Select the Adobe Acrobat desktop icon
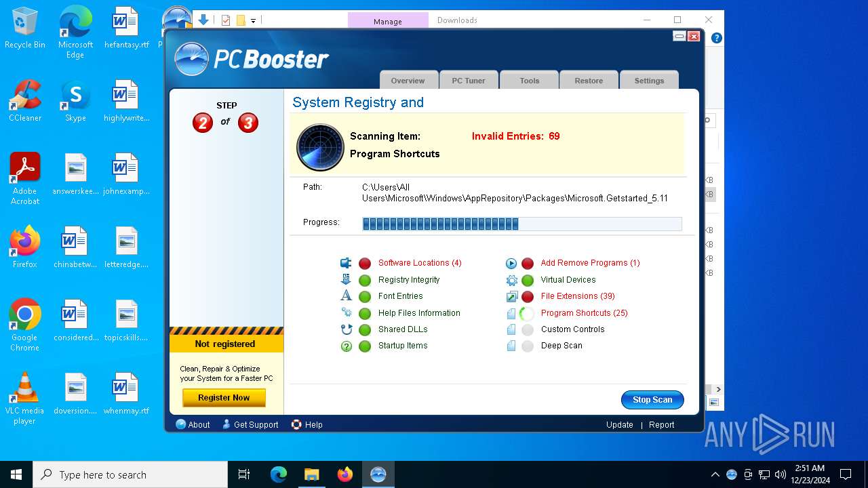Viewport: 868px width, 488px height. (x=25, y=178)
